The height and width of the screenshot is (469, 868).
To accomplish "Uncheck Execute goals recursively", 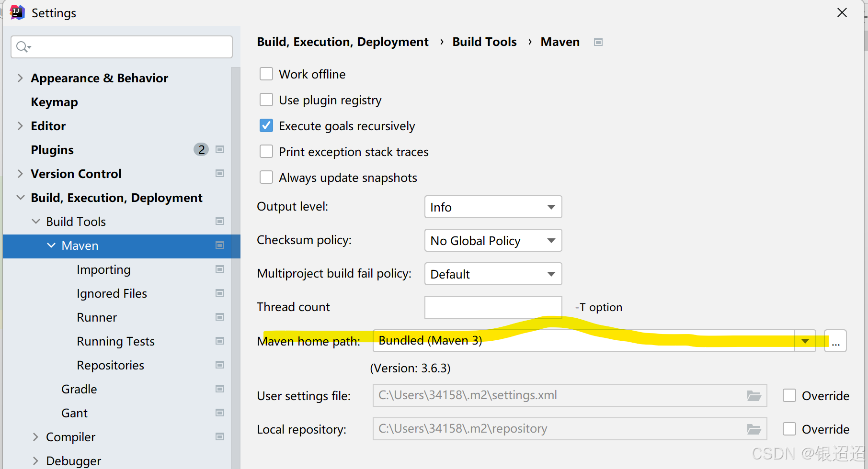I will (266, 126).
